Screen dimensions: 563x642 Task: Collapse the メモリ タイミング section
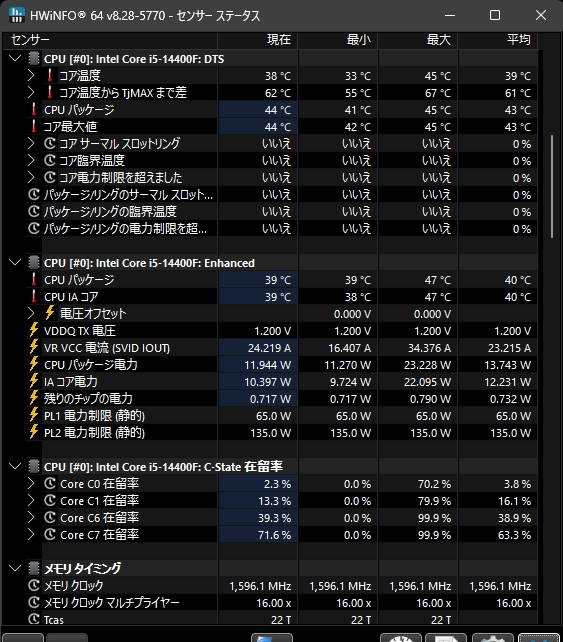pos(15,568)
